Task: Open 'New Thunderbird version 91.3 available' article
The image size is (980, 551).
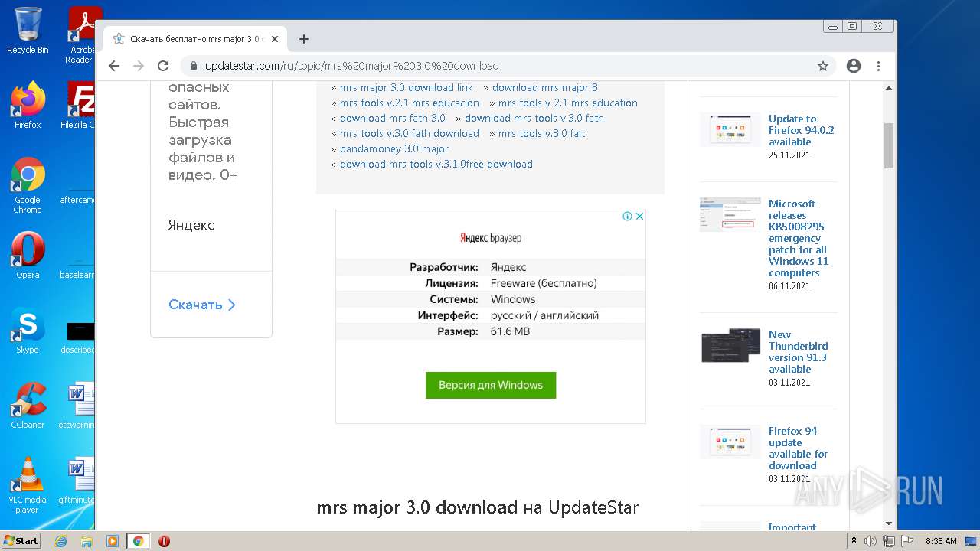Action: tap(798, 351)
